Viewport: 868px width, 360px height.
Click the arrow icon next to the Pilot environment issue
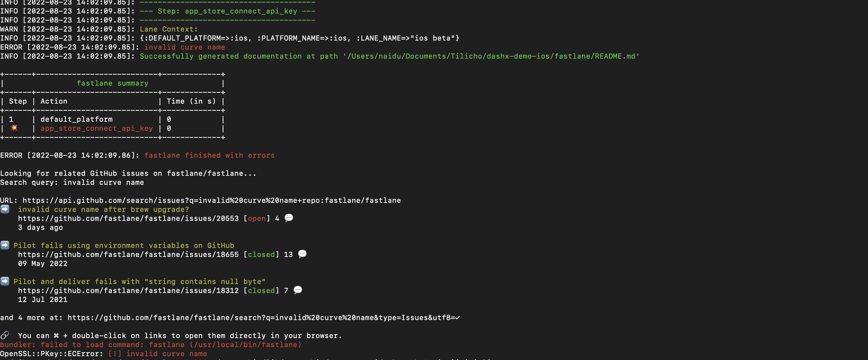click(5, 245)
